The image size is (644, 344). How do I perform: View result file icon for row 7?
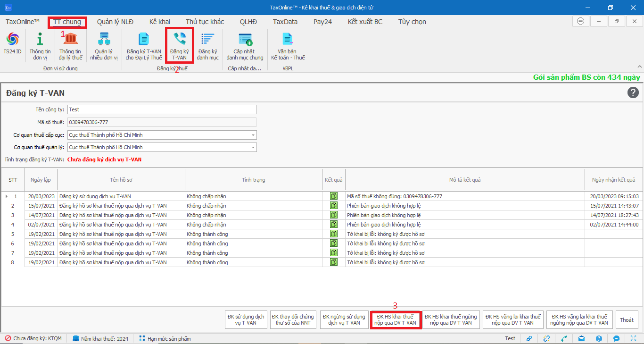click(x=334, y=252)
